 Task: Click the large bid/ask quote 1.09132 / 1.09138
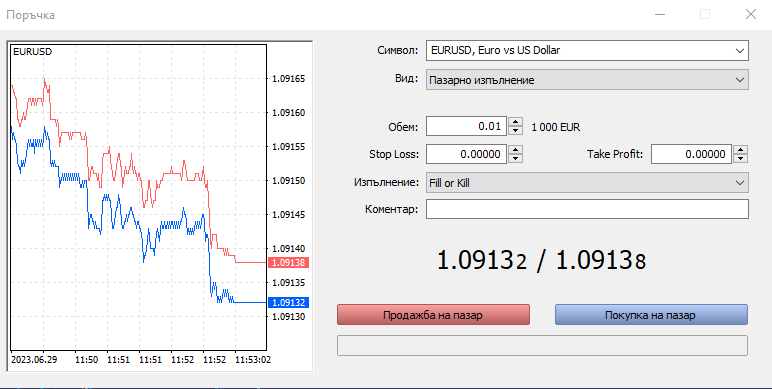pyautogui.click(x=541, y=260)
